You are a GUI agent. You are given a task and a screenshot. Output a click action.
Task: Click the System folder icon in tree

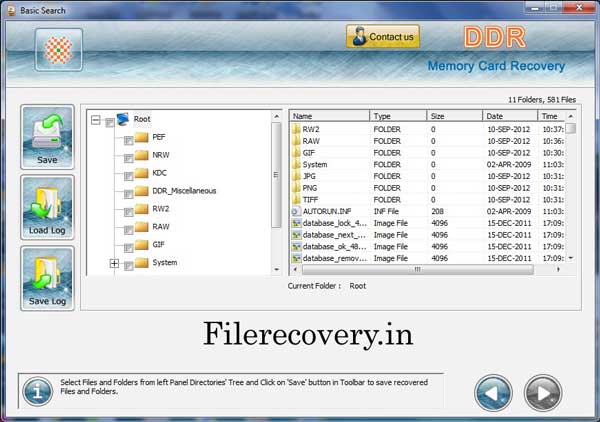click(x=142, y=262)
